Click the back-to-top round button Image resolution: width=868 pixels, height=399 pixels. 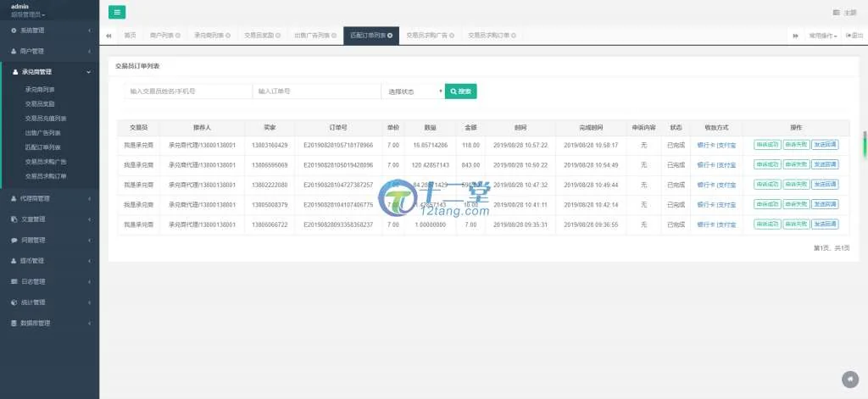(x=849, y=379)
